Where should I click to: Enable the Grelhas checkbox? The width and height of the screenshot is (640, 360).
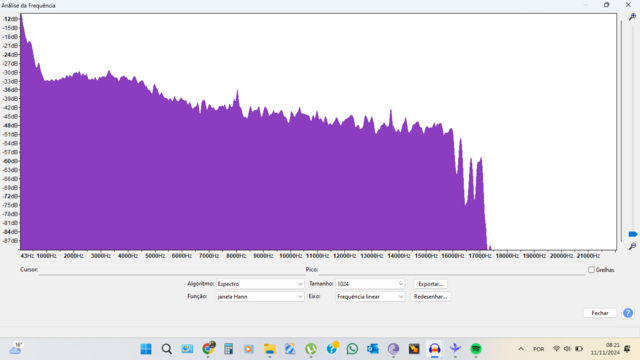(x=591, y=270)
